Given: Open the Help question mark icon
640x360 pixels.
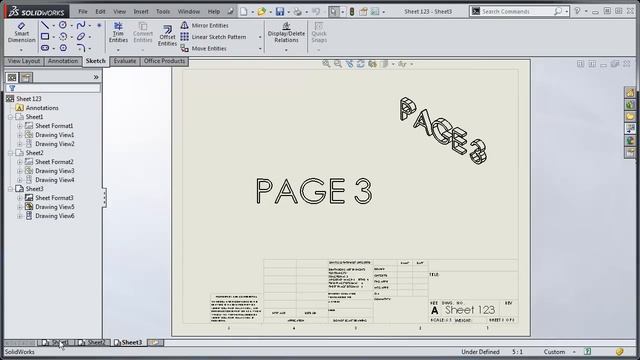Looking at the screenshot, I should point(577,11).
